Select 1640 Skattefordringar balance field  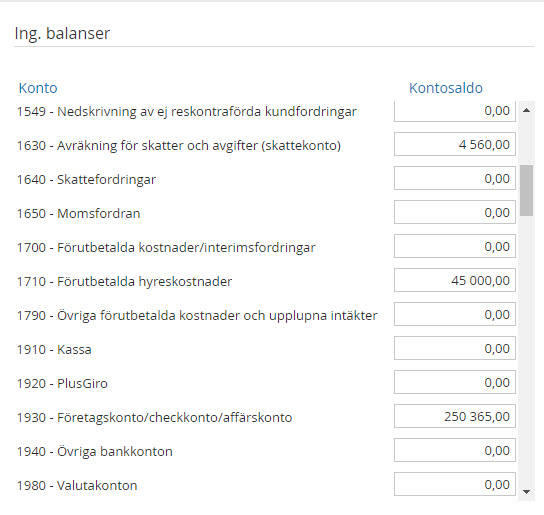455,178
